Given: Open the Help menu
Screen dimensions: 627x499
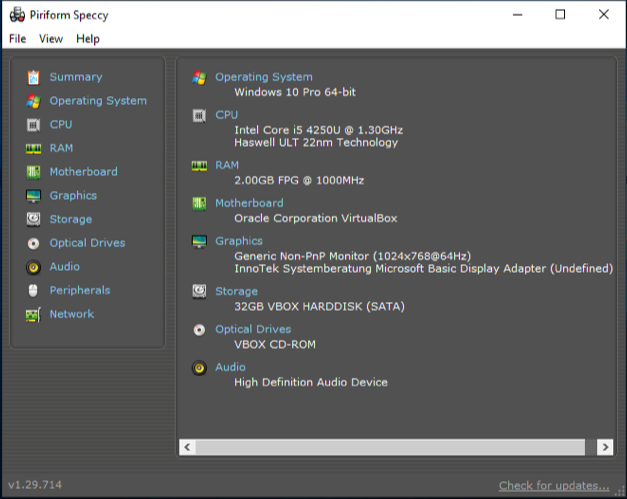Looking at the screenshot, I should 88,39.
